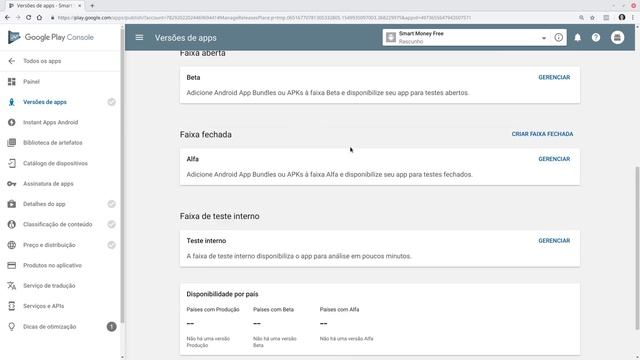Go back via Todos os apps arrow
The height and width of the screenshot is (360, 640).
pyautogui.click(x=11, y=61)
